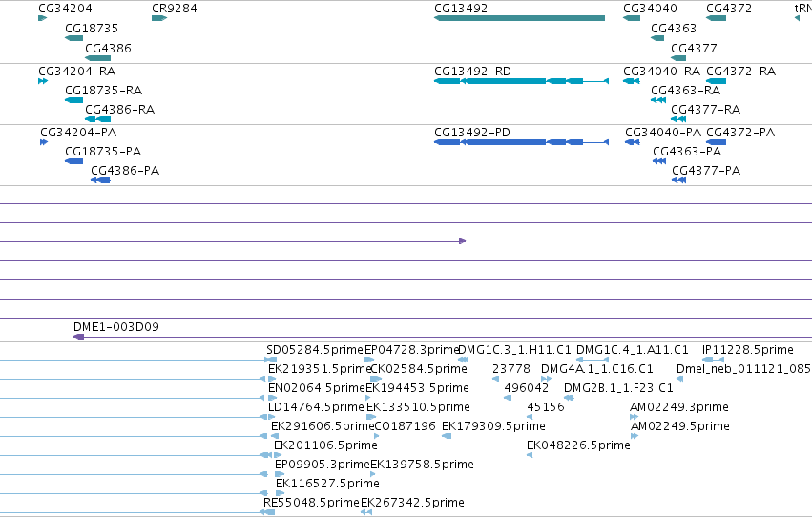The image size is (812, 517).
Task: Select the CG4372 gene label
Action: coord(729,9)
